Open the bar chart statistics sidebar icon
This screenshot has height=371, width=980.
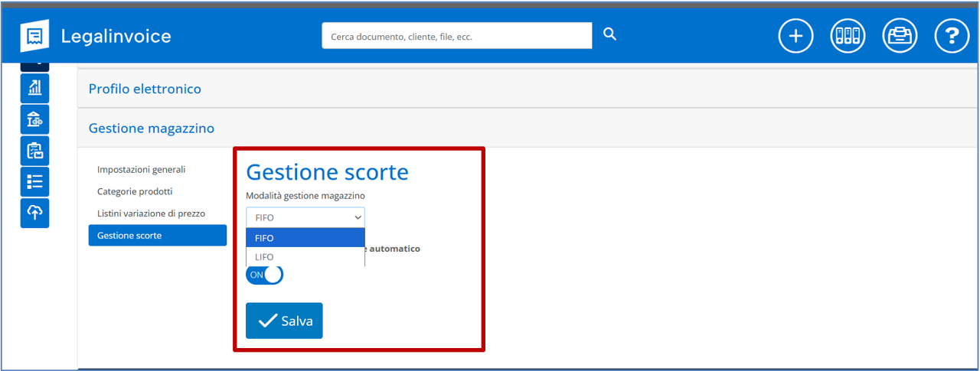click(x=35, y=88)
